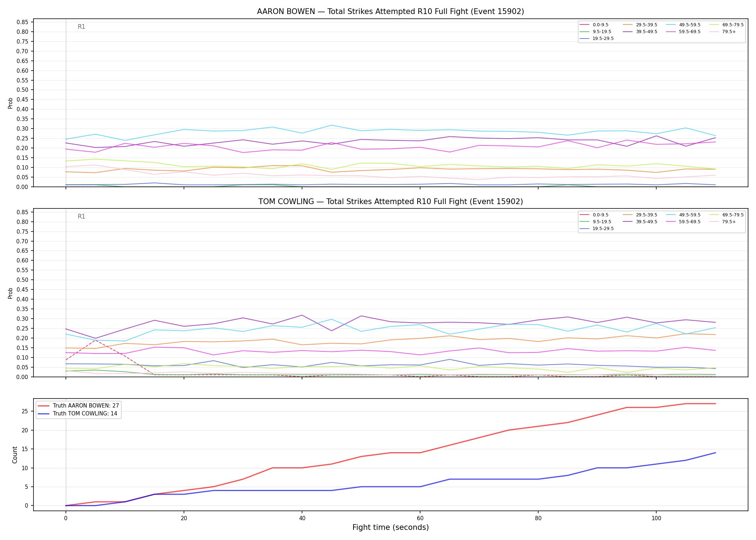Screen dimensions: 756x540
Task: Click the 0.50 tick label in Tom Cowling chart
Action: click(23, 280)
